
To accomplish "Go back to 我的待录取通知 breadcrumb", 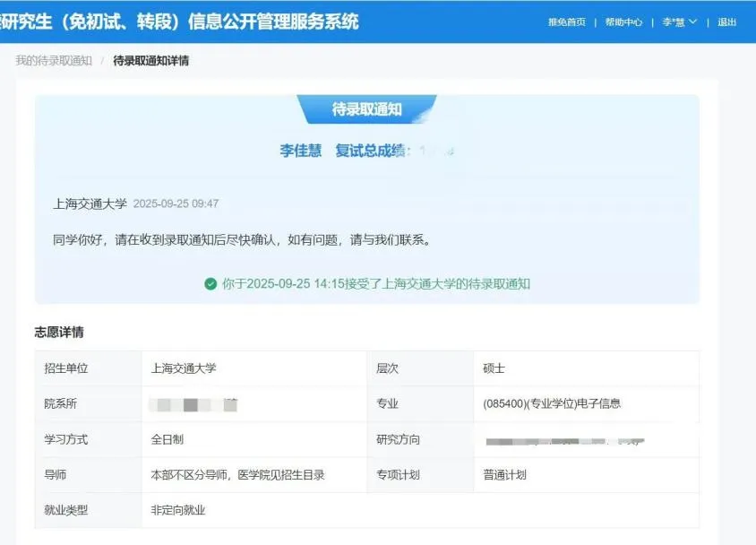I will click(54, 60).
